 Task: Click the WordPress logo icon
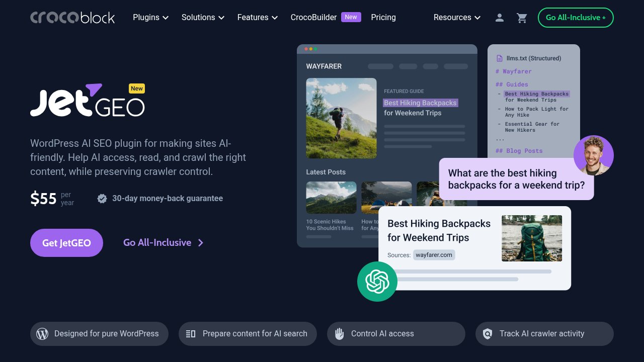pos(42,334)
